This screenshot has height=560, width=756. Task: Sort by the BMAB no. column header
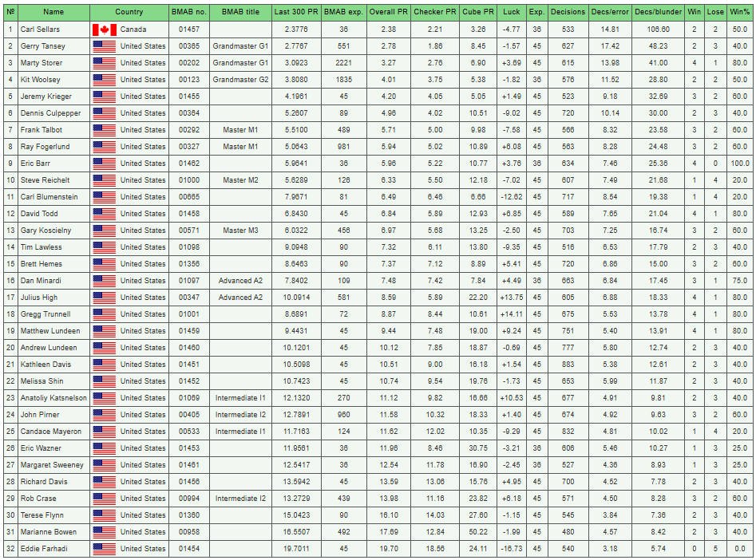(x=189, y=12)
